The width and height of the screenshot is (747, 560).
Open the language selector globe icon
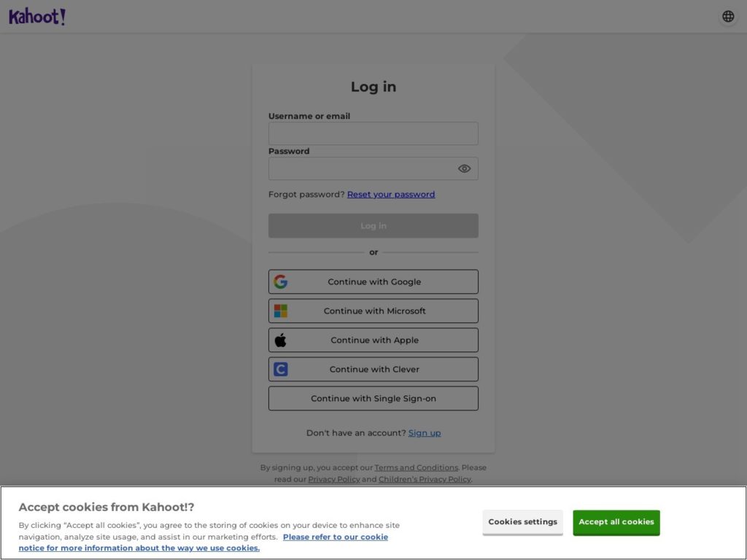pyautogui.click(x=728, y=16)
